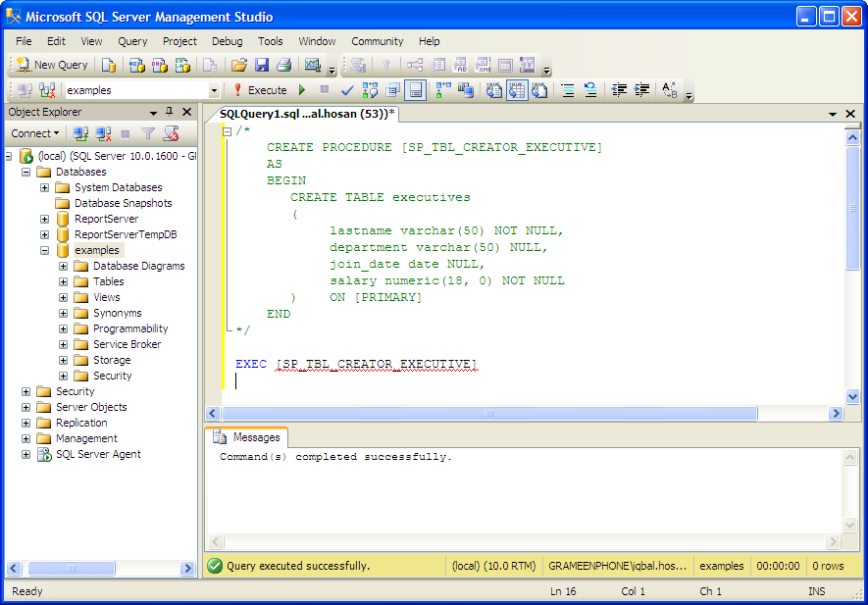Select the Messages results tab
The image size is (868, 605).
(x=248, y=437)
